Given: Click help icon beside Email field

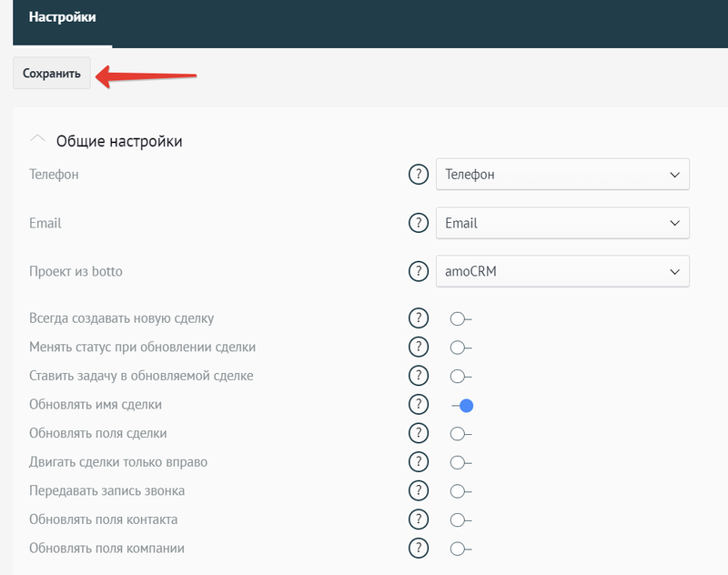Looking at the screenshot, I should coord(418,223).
